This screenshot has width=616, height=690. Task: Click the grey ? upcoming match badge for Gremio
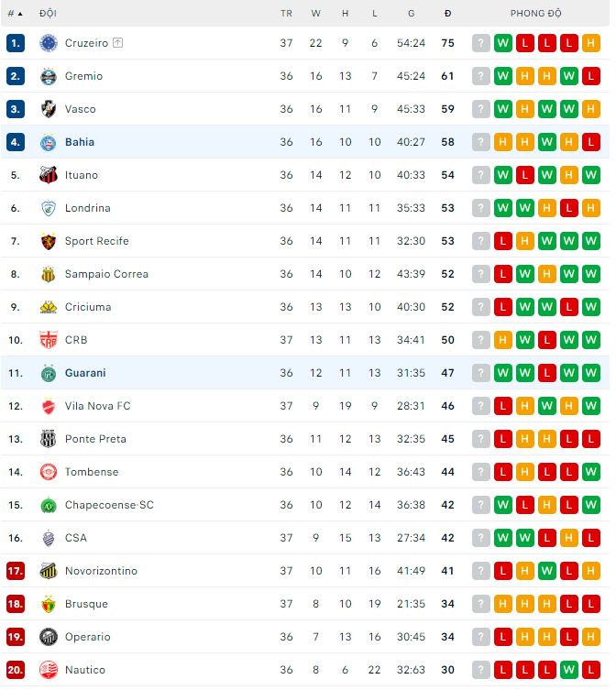[x=481, y=76]
